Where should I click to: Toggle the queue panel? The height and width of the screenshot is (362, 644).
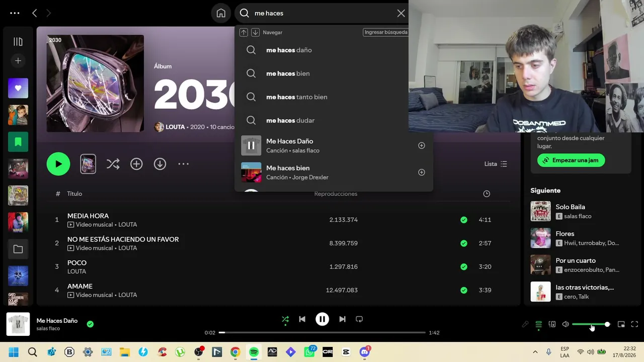click(x=538, y=324)
